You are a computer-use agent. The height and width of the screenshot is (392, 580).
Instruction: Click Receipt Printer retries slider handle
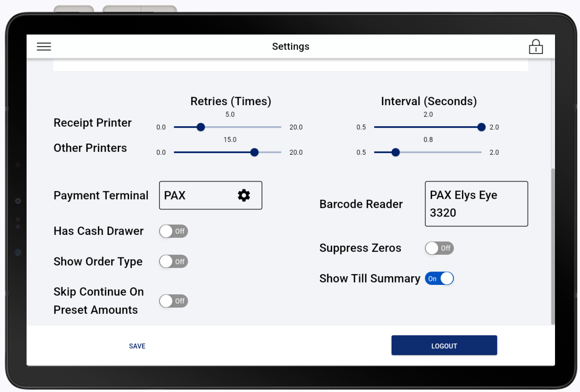(201, 127)
